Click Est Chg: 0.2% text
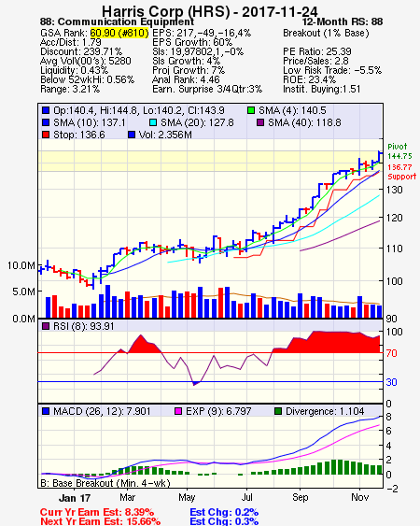 (x=224, y=512)
